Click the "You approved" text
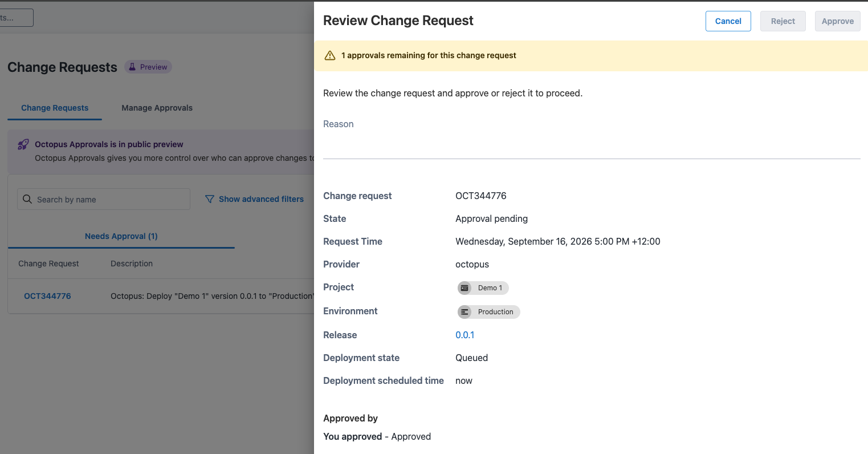The image size is (868, 454). coord(352,436)
